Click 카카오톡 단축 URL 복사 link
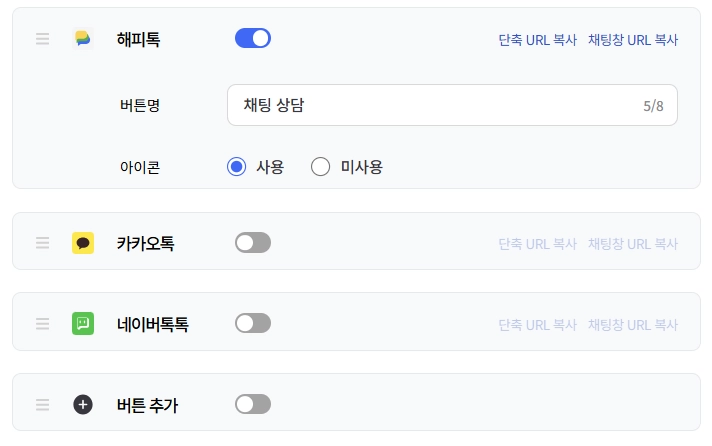This screenshot has height=446, width=712. (537, 244)
